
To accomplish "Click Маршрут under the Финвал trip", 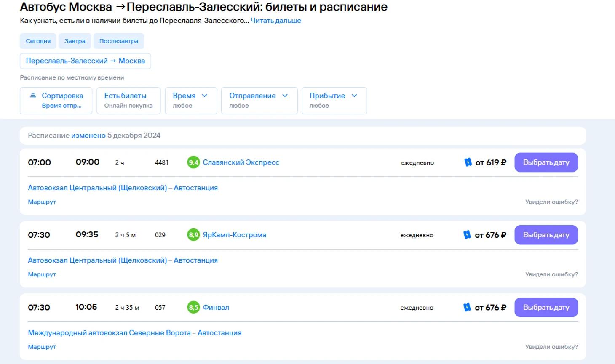I will [x=42, y=347].
